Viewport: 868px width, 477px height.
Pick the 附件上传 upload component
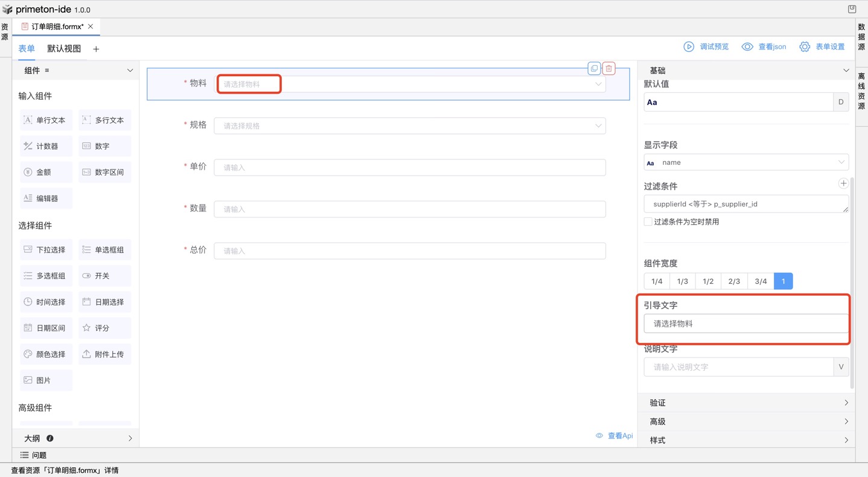click(104, 354)
